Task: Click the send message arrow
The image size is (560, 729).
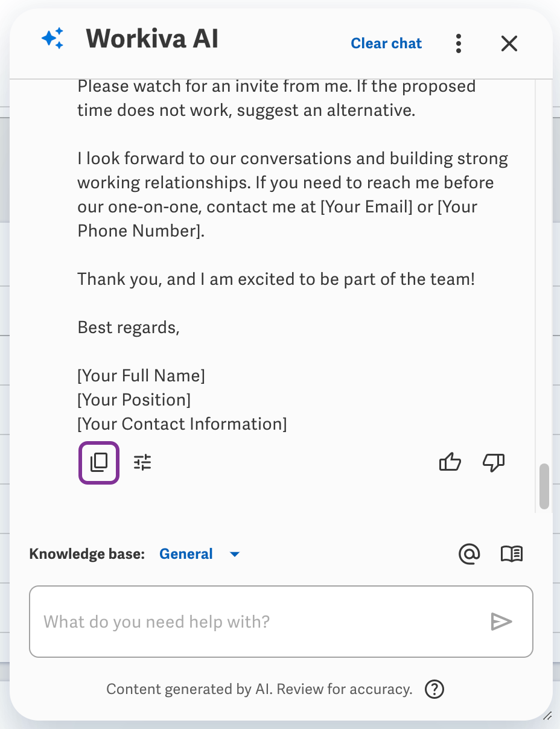Action: click(x=501, y=622)
